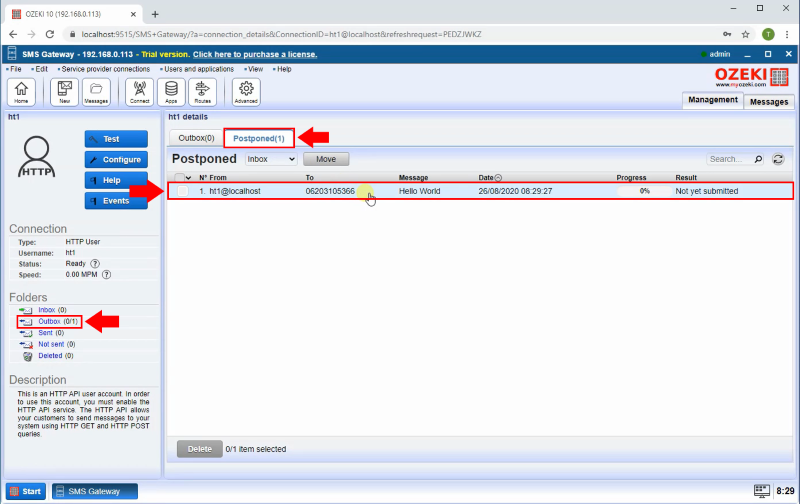Expand the Inbox folder dropdown
The height and width of the screenshot is (504, 800).
[x=271, y=159]
